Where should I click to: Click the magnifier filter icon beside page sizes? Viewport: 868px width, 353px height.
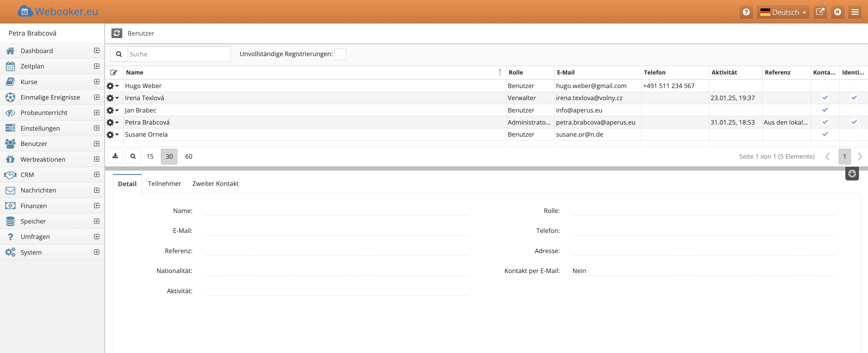coord(133,156)
